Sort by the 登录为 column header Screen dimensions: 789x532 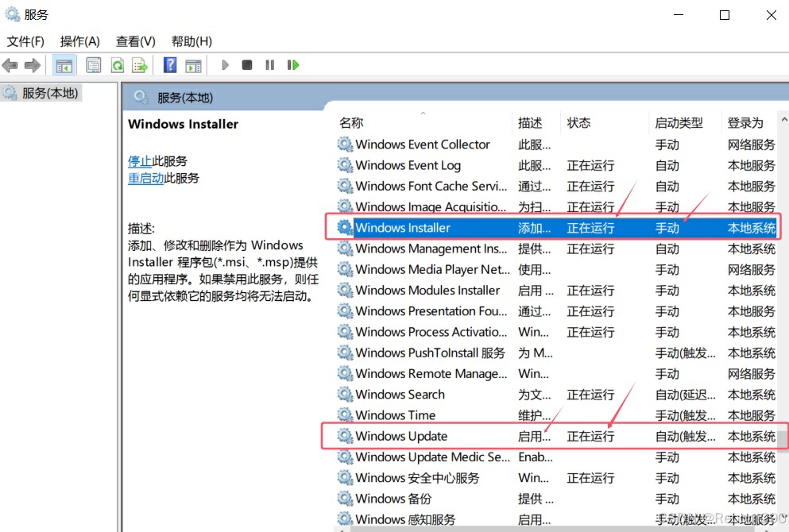[x=745, y=123]
